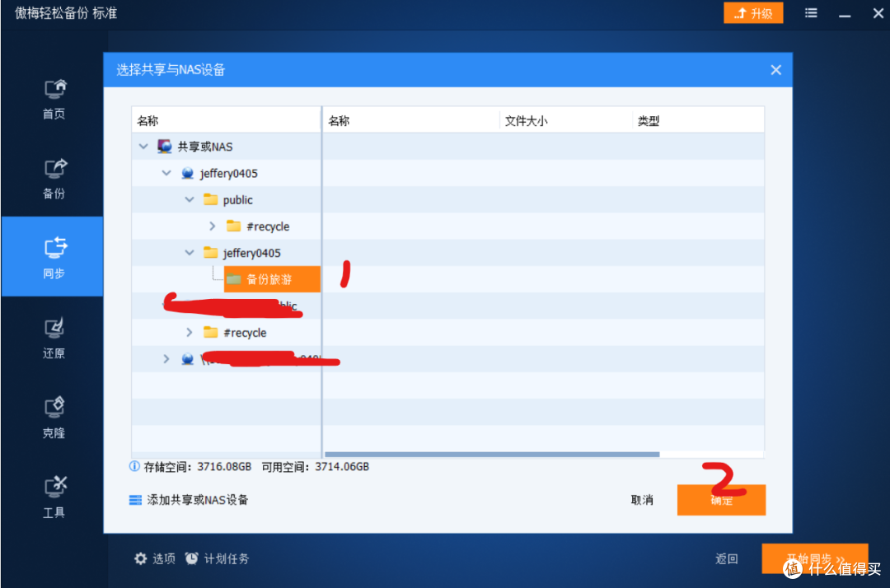Select the 共享或NAS tree root
Screen dimensions: 890x588
pyautogui.click(x=205, y=147)
